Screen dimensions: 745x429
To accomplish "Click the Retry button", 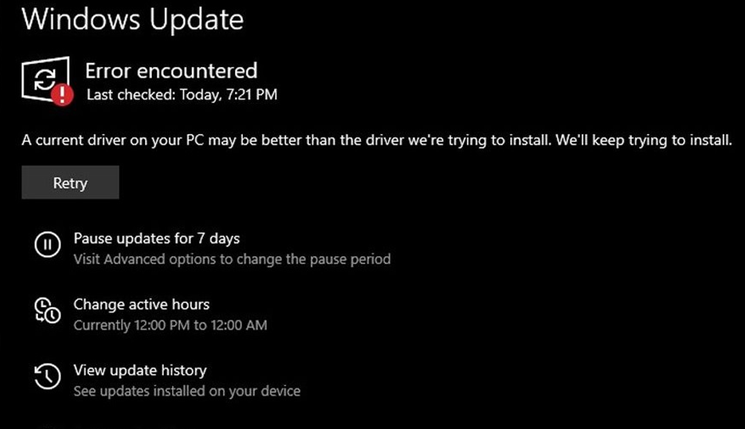I will pos(70,182).
